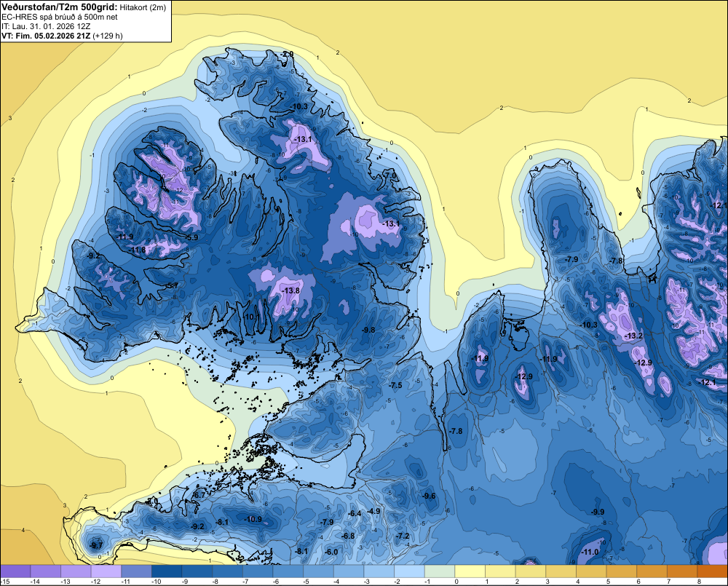Pick the legend swatch between -11 and -10
Image resolution: width=728 pixels, height=586 pixels.
[x=137, y=571]
